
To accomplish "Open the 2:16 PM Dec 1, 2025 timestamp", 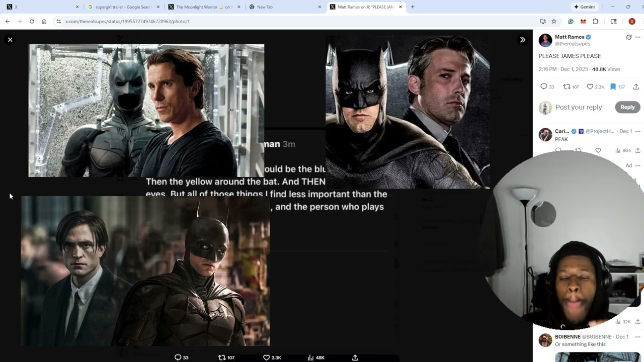I will (563, 69).
